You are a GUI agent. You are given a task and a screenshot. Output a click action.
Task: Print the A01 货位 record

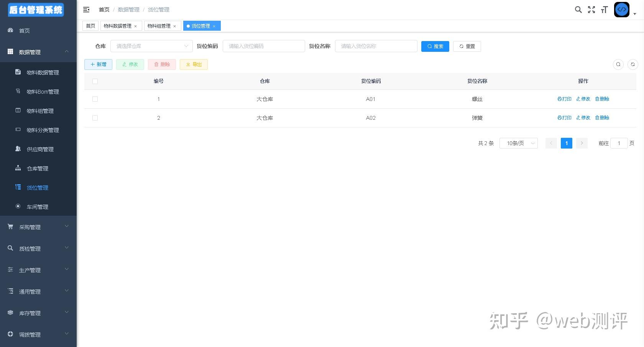563,99
